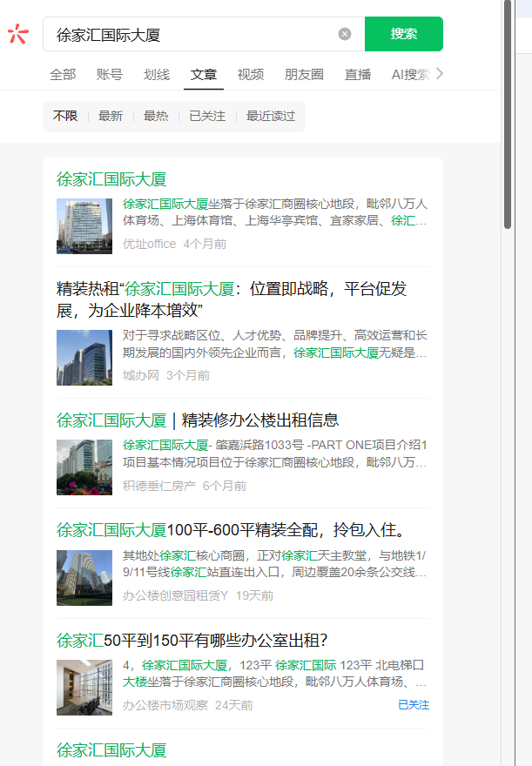The width and height of the screenshot is (532, 766).
Task: Open thumbnail of the 办公楼创意园租赁Y article
Action: (84, 578)
